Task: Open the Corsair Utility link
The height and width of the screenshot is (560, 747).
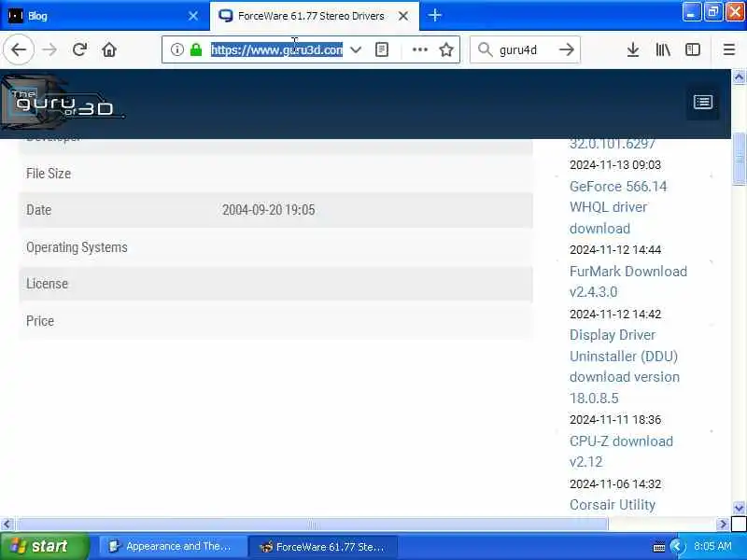Action: point(613,505)
